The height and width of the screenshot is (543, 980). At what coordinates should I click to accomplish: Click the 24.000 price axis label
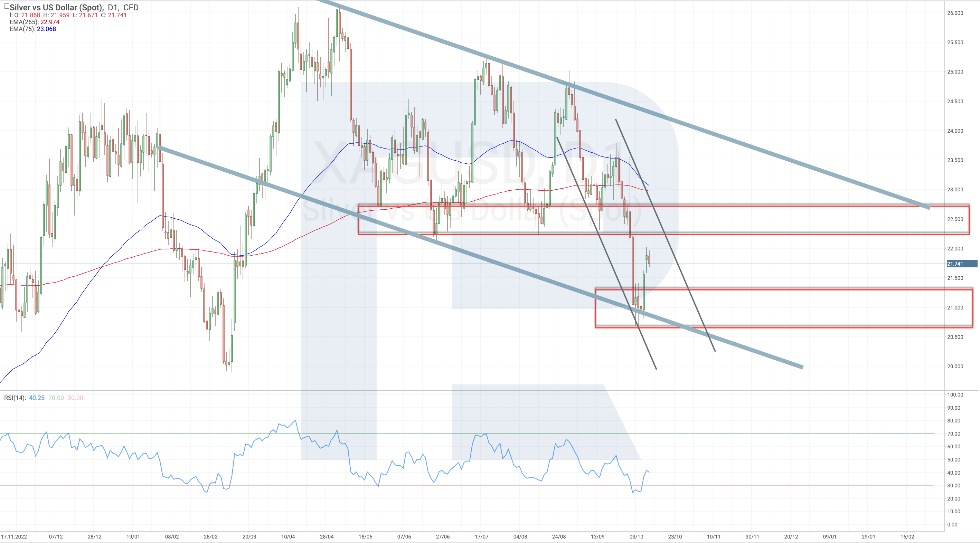955,131
